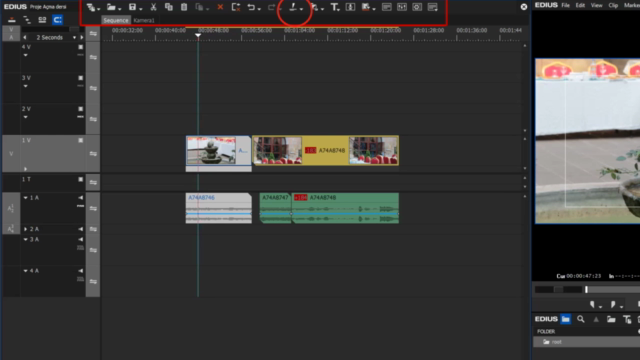
Task: Increase timescale with right arrow
Action: [82, 38]
